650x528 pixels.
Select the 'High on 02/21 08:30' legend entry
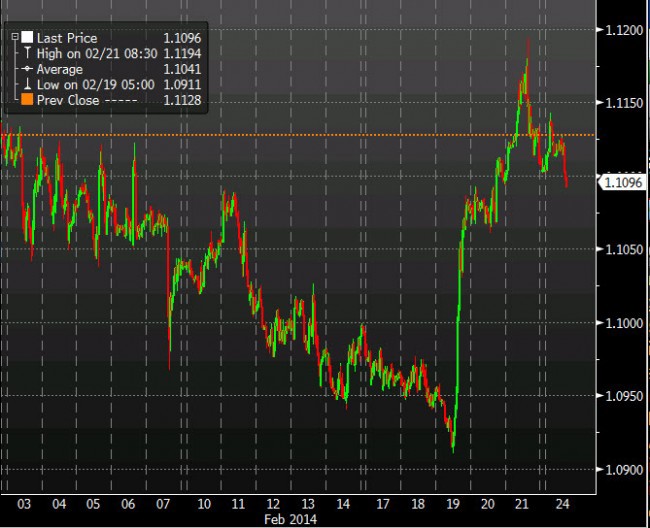click(97, 53)
